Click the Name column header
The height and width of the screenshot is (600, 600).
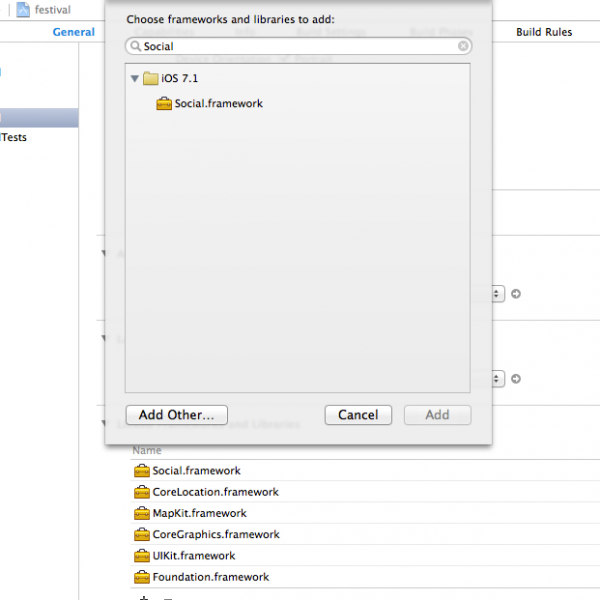[147, 450]
